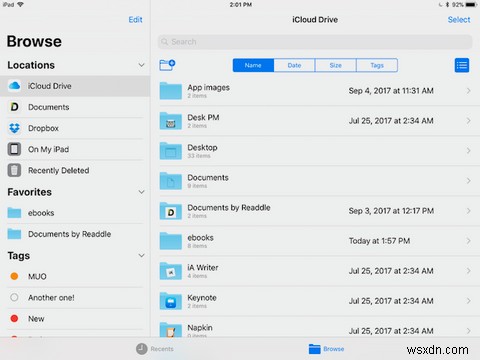The width and height of the screenshot is (480, 360).
Task: Tap the chevron on the Desk PM row
Action: point(468,121)
